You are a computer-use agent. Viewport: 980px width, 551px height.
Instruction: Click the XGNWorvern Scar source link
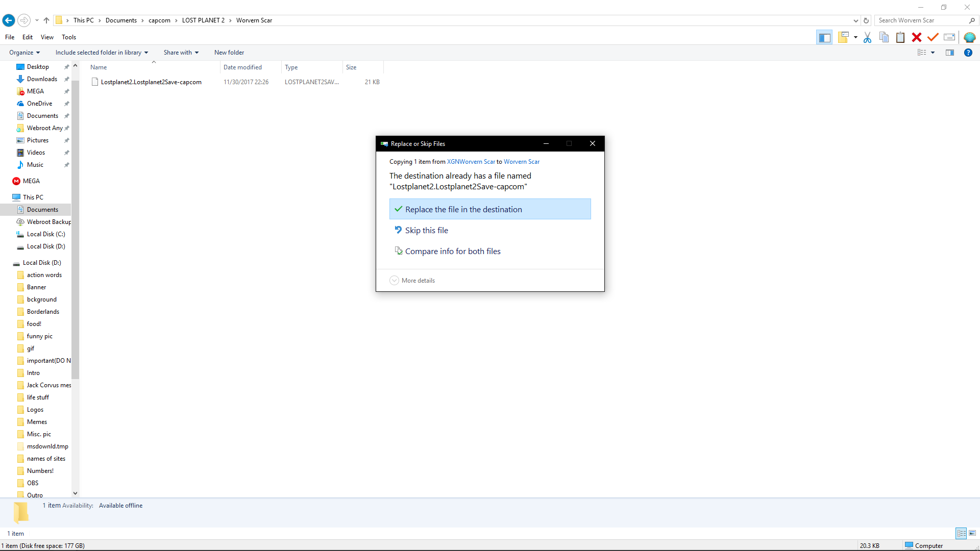pyautogui.click(x=471, y=162)
